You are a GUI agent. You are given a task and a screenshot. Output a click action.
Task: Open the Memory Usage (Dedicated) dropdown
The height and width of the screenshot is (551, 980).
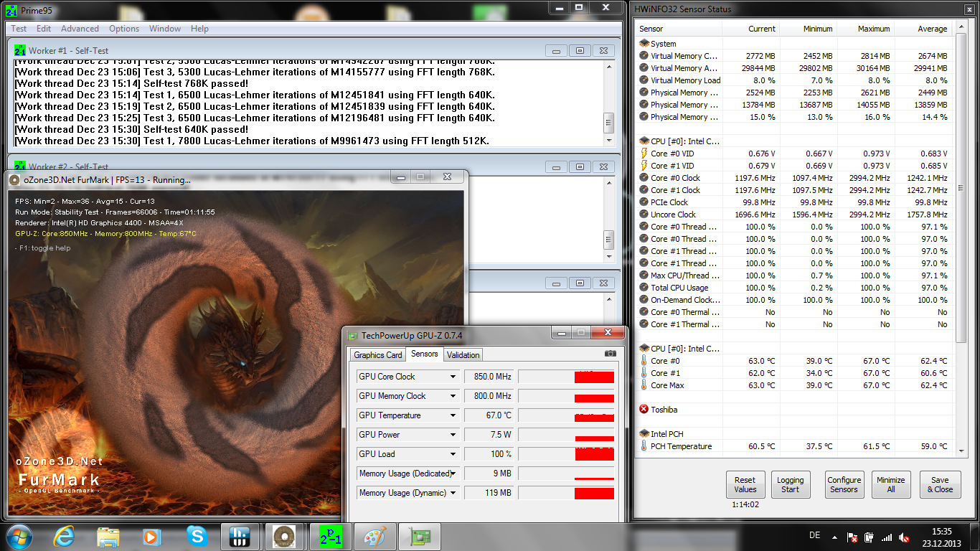[x=453, y=474]
